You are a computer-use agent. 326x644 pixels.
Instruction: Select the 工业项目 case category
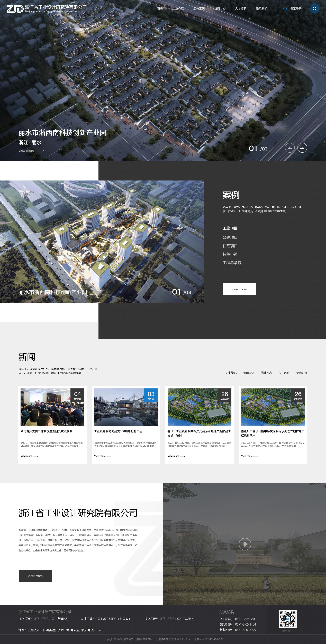click(230, 228)
